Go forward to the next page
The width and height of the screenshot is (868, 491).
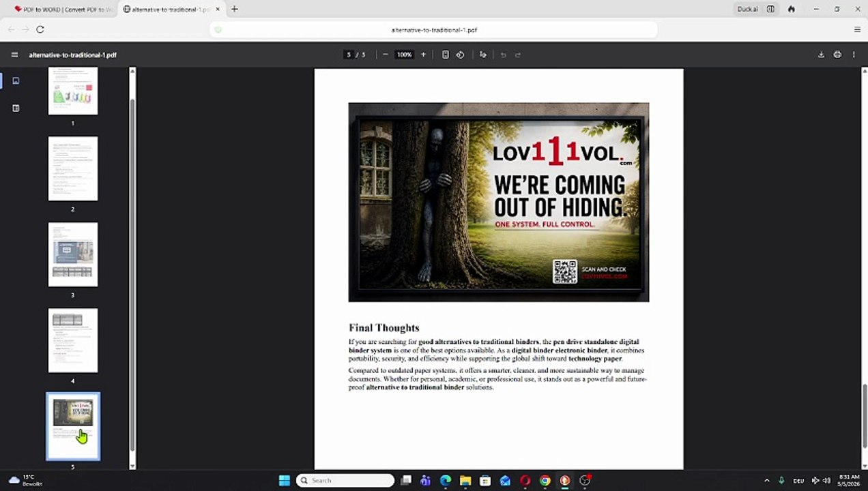[25, 29]
